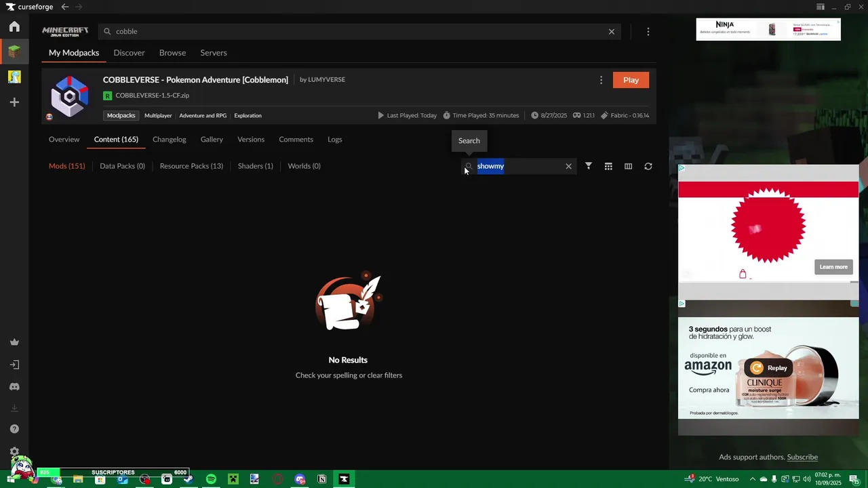The image size is (868, 488).
Task: Click the main top search box 'cobble'
Action: pos(359,31)
